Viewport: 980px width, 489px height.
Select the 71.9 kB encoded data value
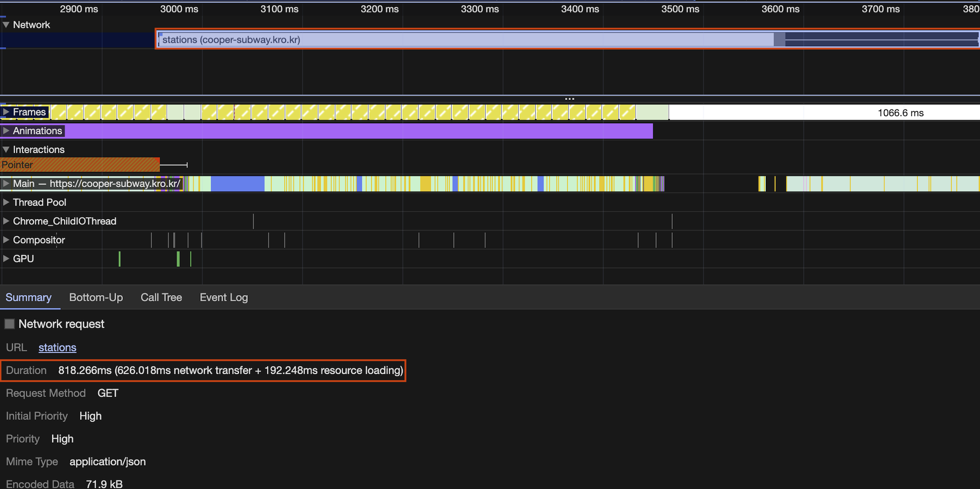(104, 484)
